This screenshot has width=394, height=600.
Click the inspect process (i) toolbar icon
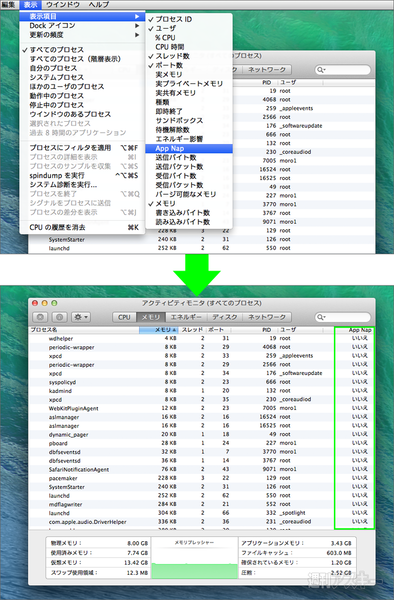click(x=59, y=317)
